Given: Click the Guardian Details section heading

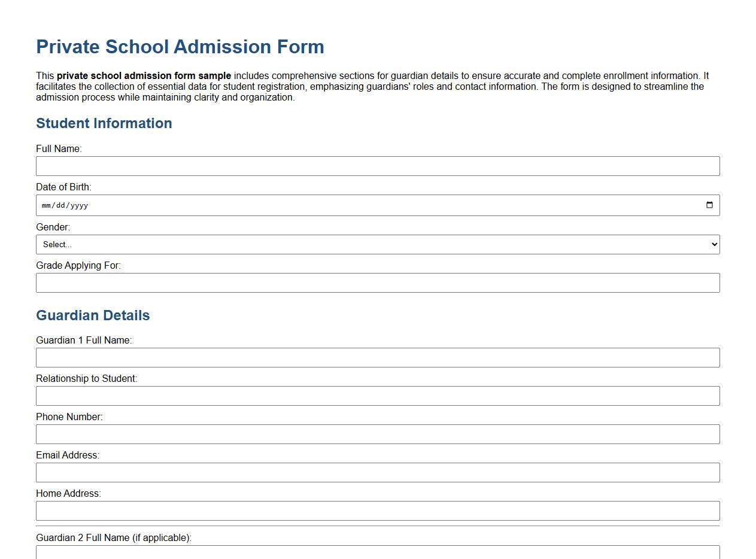Looking at the screenshot, I should (93, 315).
